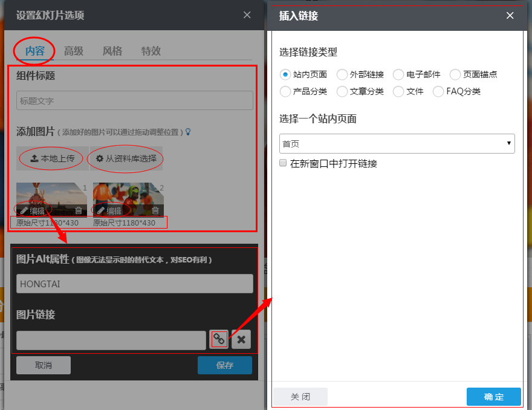Click the 标题文字 title input field
Screen dimensions: 532x410
(134, 100)
